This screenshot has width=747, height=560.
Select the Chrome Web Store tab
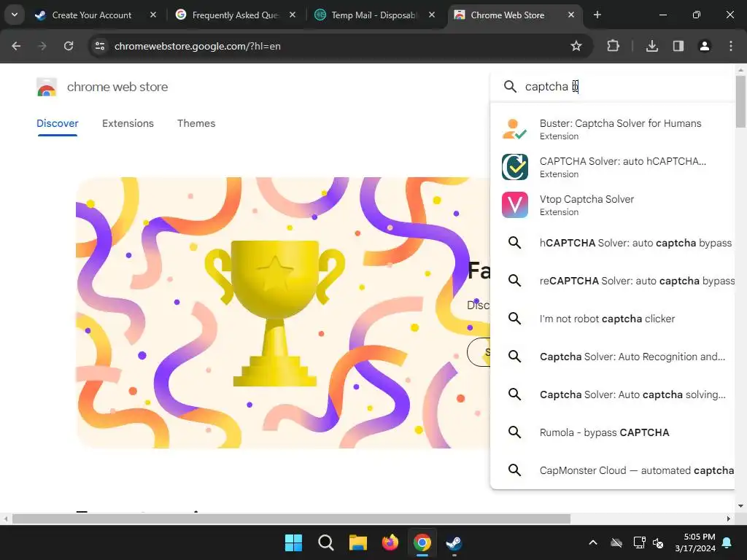click(x=508, y=15)
